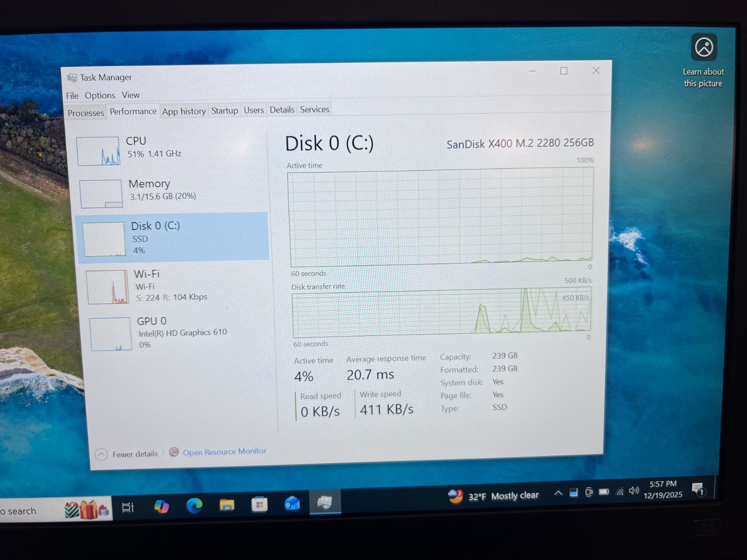The image size is (747, 560).
Task: Select the GPU 0 graph thumbnail
Action: (x=111, y=334)
